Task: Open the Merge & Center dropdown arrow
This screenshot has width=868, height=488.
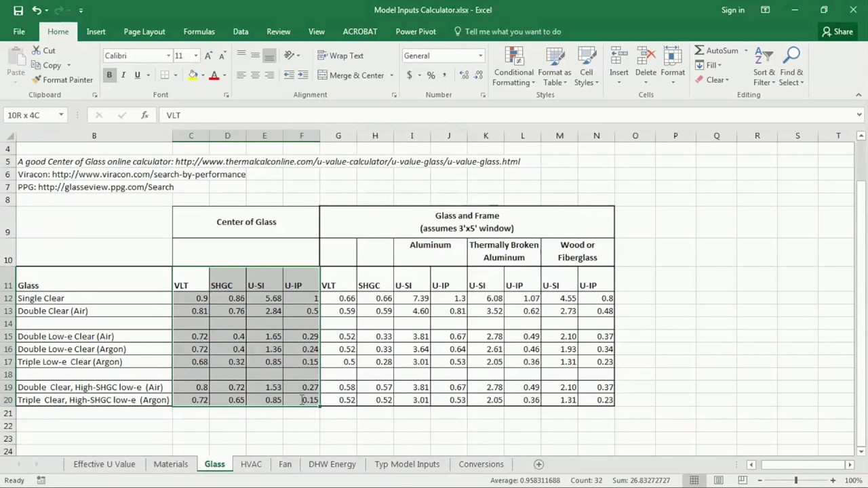Action: 391,75
